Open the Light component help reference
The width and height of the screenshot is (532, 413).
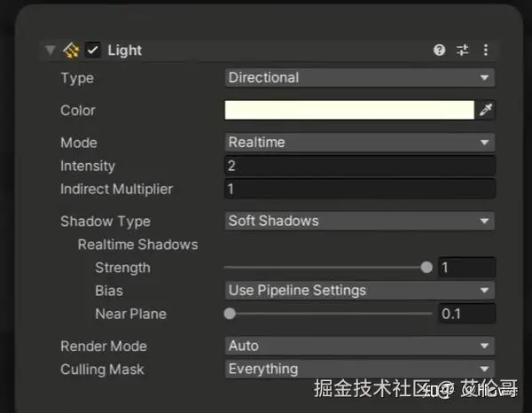coord(439,50)
